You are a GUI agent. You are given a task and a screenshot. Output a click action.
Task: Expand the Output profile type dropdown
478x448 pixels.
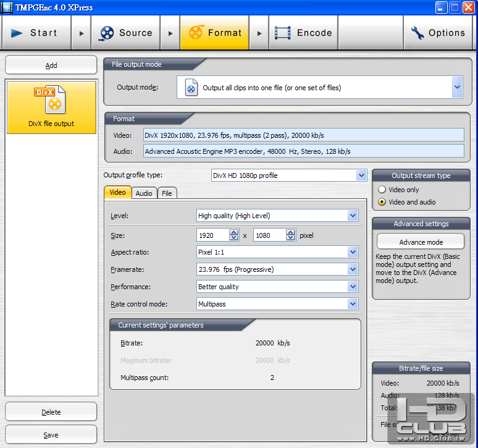[361, 175]
